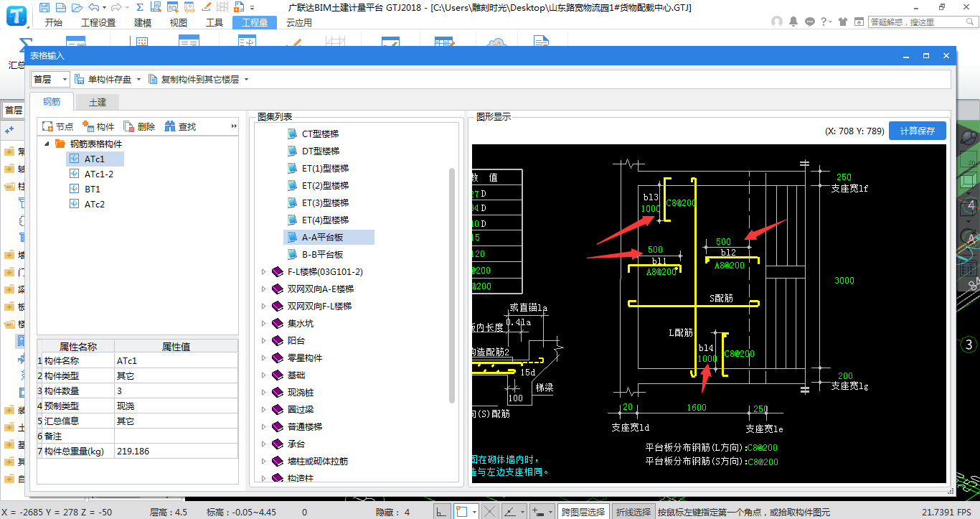Select ATc2 in the component tree
This screenshot has height=519, width=980.
(x=87, y=204)
